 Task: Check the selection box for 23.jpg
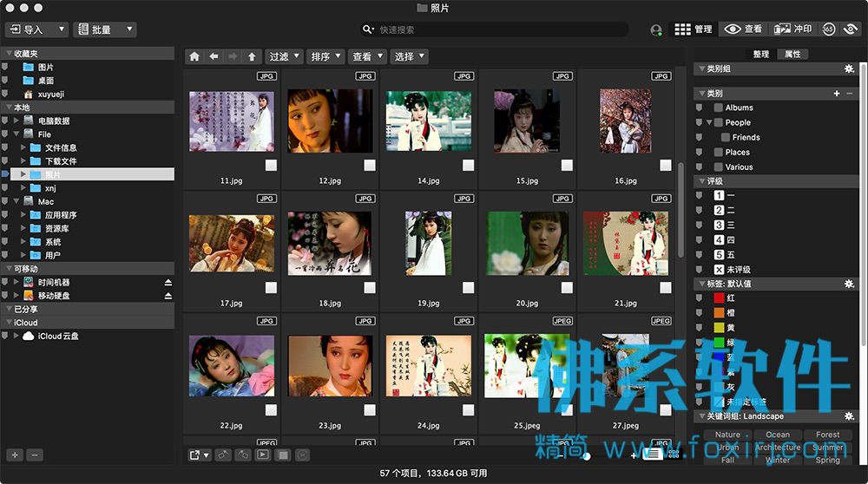(x=370, y=410)
